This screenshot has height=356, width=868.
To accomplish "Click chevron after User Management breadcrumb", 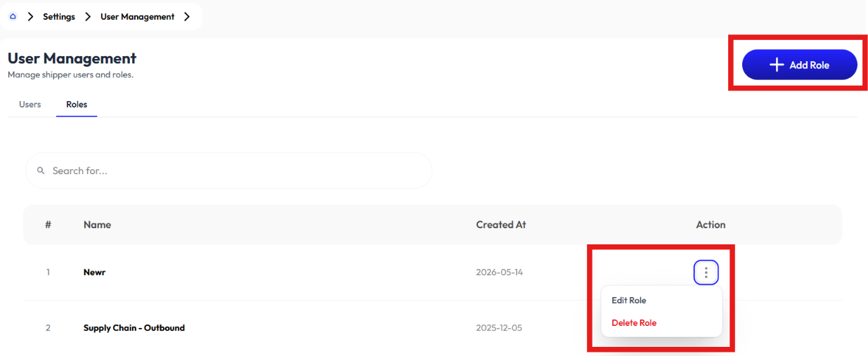I will pos(187,16).
